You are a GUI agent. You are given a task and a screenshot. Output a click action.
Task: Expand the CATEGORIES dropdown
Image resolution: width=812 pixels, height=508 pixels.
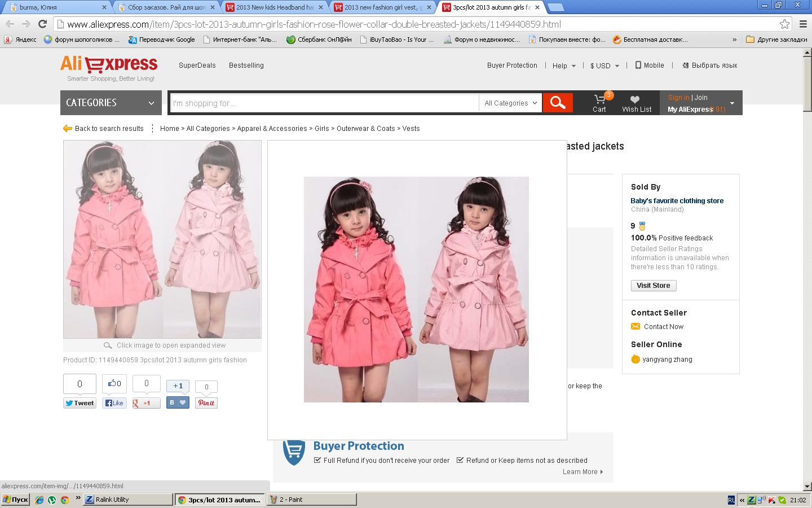111,103
